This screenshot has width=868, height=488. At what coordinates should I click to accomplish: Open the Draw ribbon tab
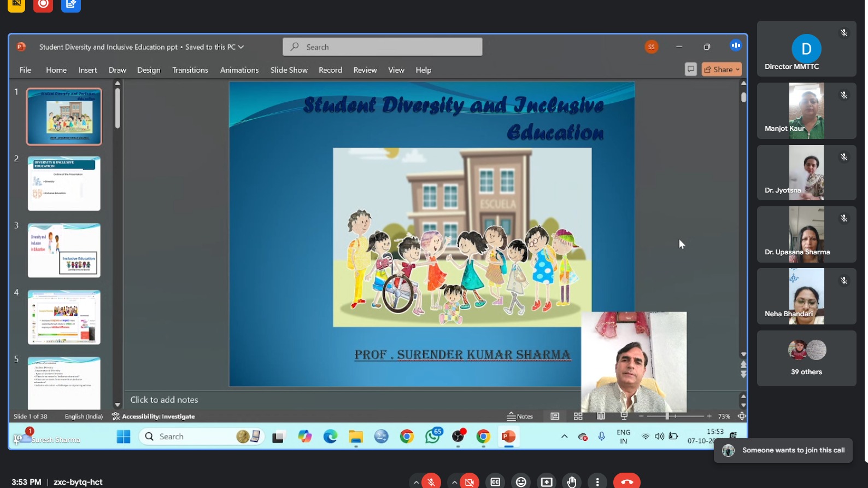tap(117, 70)
